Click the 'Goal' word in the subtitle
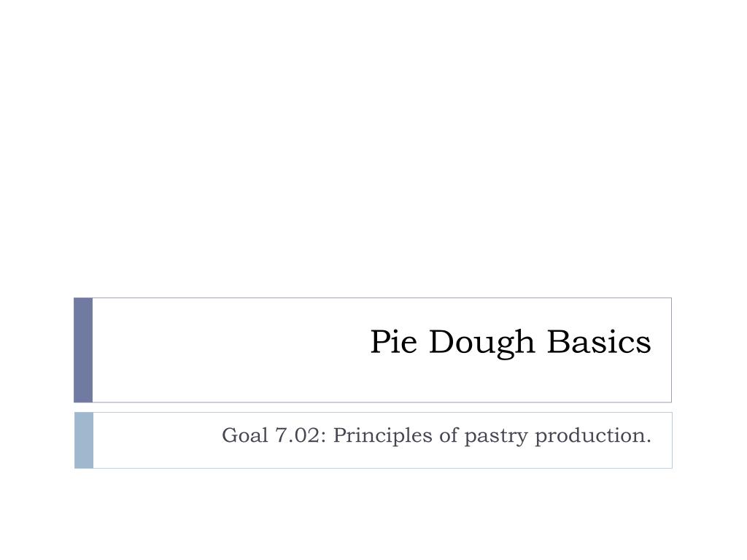Viewport: 747px width, 560px height. tap(245, 435)
